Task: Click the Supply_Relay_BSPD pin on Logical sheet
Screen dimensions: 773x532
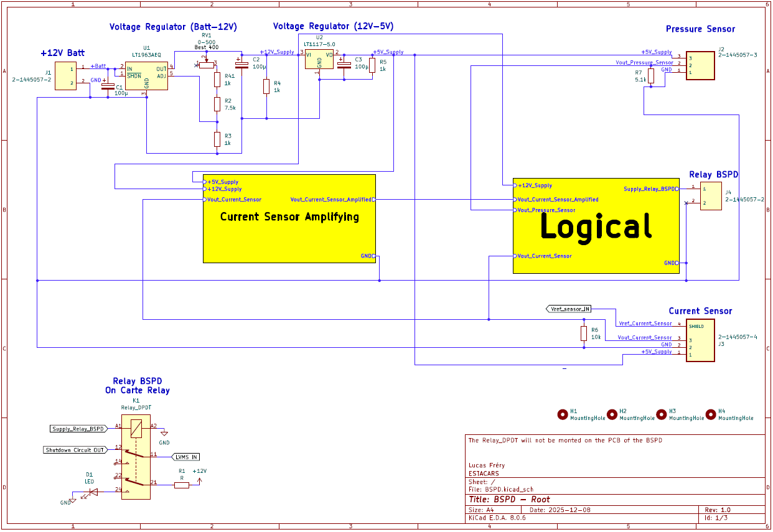Action: pos(650,189)
